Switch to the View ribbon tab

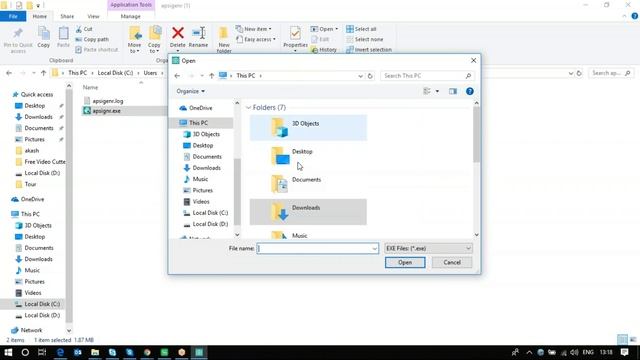[x=93, y=16]
